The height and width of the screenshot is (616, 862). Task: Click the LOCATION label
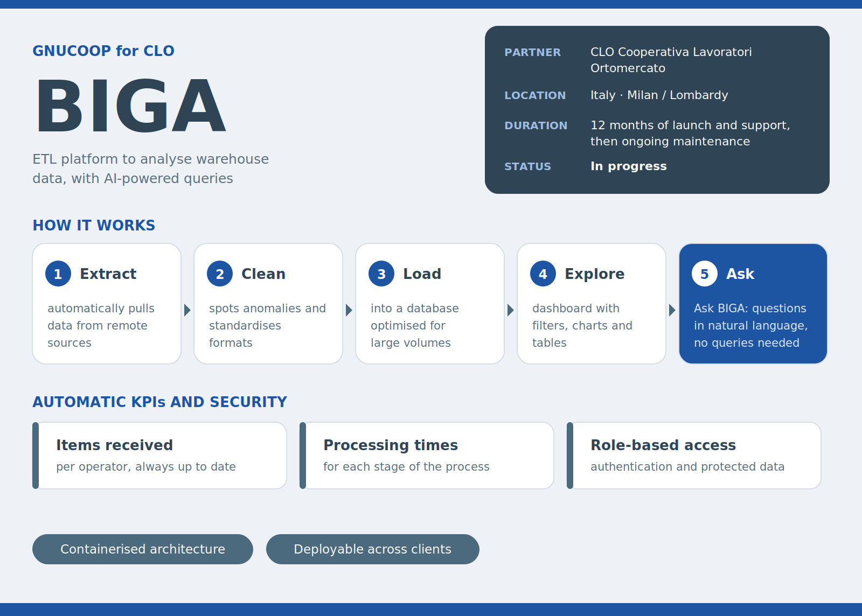pos(535,95)
